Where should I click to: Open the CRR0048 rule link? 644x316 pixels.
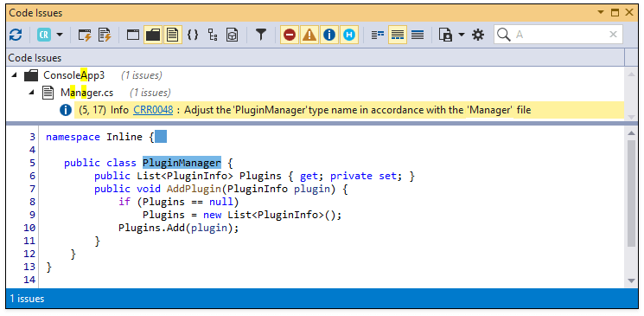153,110
